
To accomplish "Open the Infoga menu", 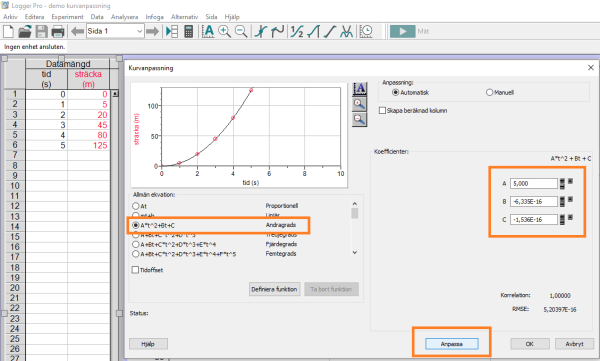I will (x=154, y=17).
